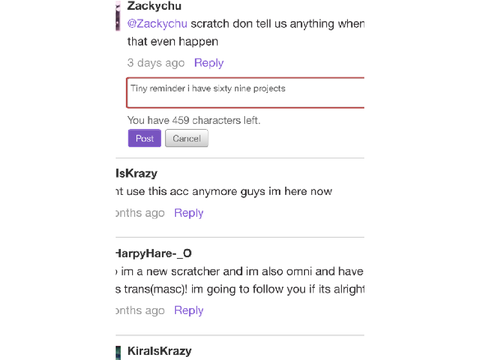This screenshot has width=480, height=360.
Task: Click the 'You have 459 characters left' counter
Action: (x=194, y=120)
